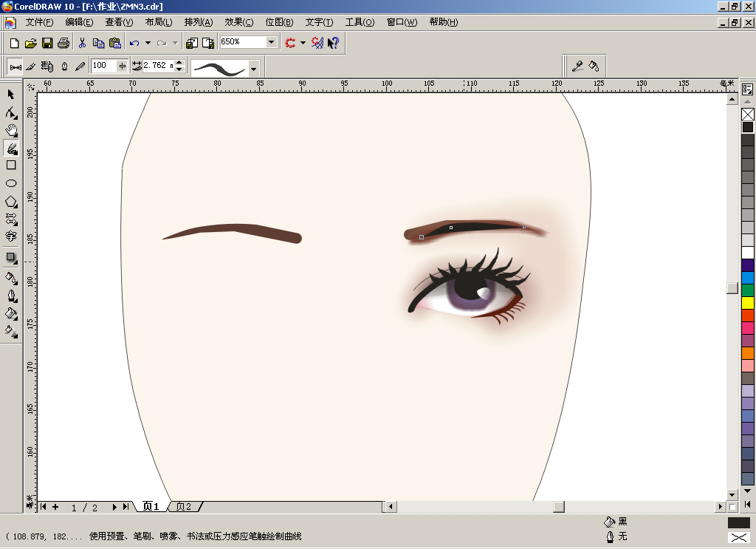Click the Print icon
The width and height of the screenshot is (756, 549).
coord(63,43)
